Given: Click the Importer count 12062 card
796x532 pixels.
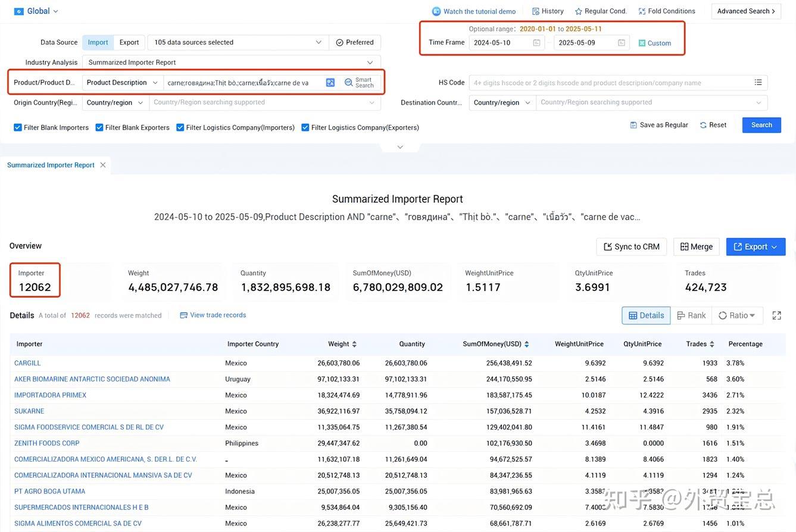Looking at the screenshot, I should (35, 280).
